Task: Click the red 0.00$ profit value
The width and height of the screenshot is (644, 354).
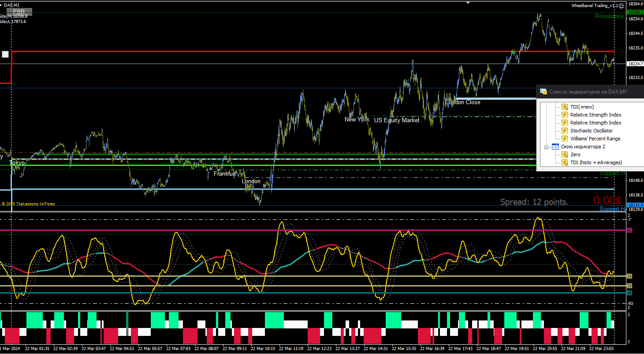Action: click(607, 200)
